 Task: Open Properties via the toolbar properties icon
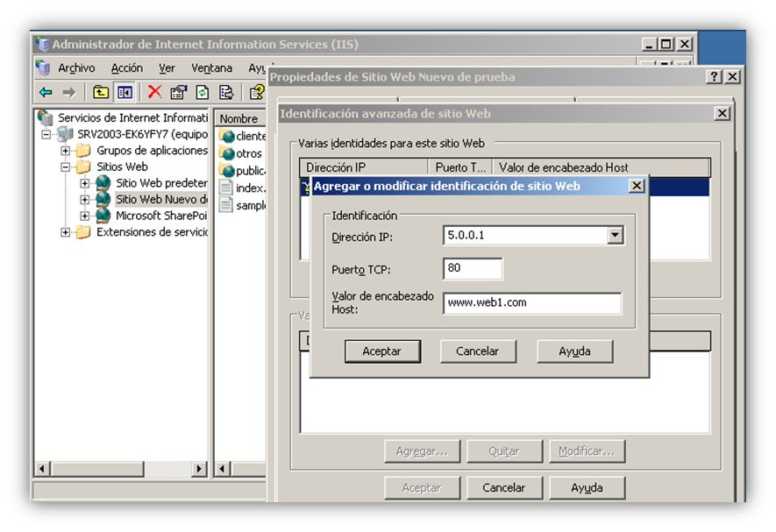pos(178,92)
